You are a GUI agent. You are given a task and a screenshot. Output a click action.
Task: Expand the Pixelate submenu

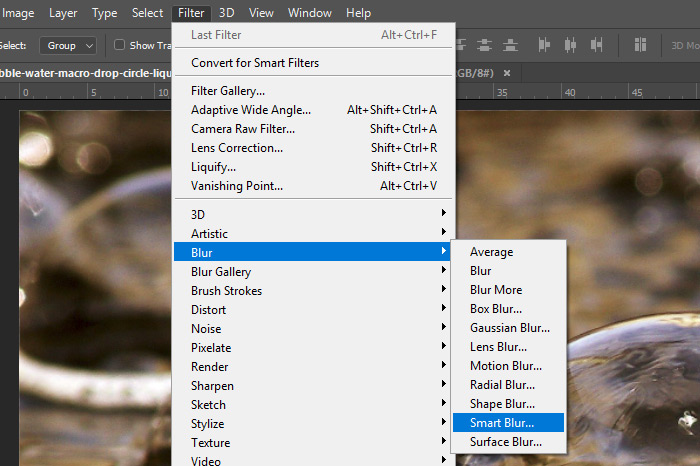(x=313, y=348)
